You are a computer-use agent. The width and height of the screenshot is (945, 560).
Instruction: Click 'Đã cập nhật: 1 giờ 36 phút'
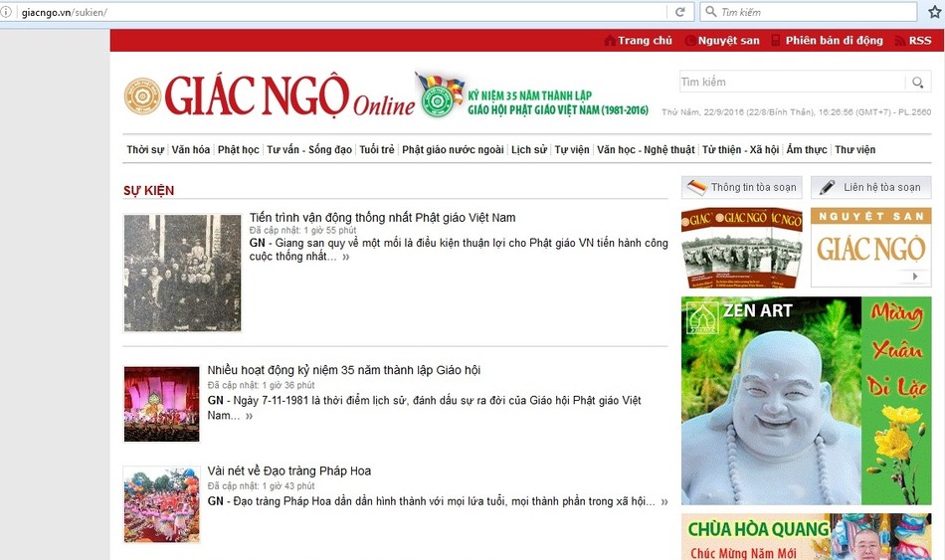[261, 385]
